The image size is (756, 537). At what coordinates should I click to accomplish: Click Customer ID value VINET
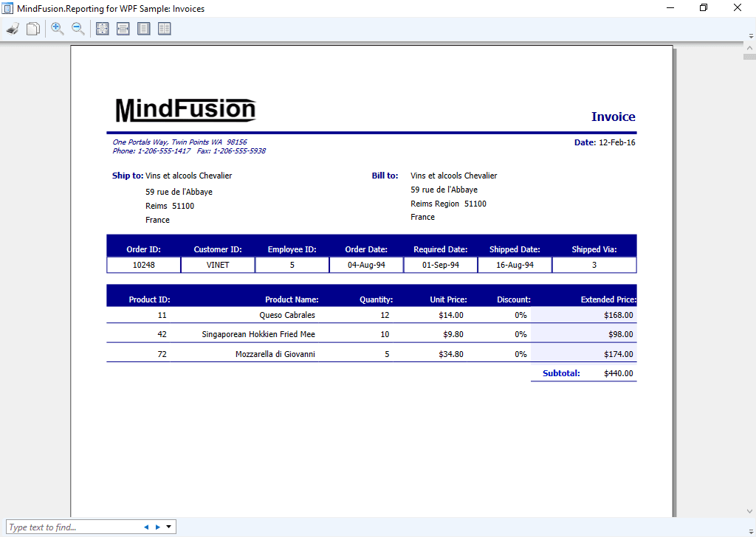coord(218,265)
